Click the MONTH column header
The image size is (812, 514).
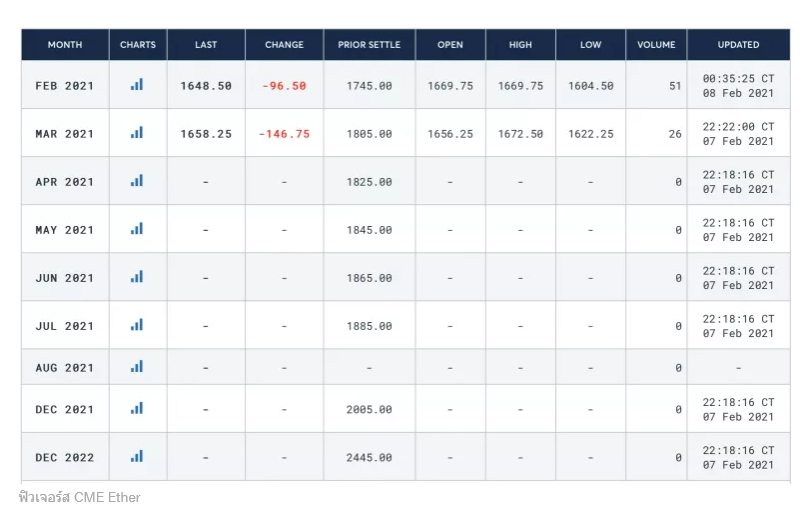[65, 45]
